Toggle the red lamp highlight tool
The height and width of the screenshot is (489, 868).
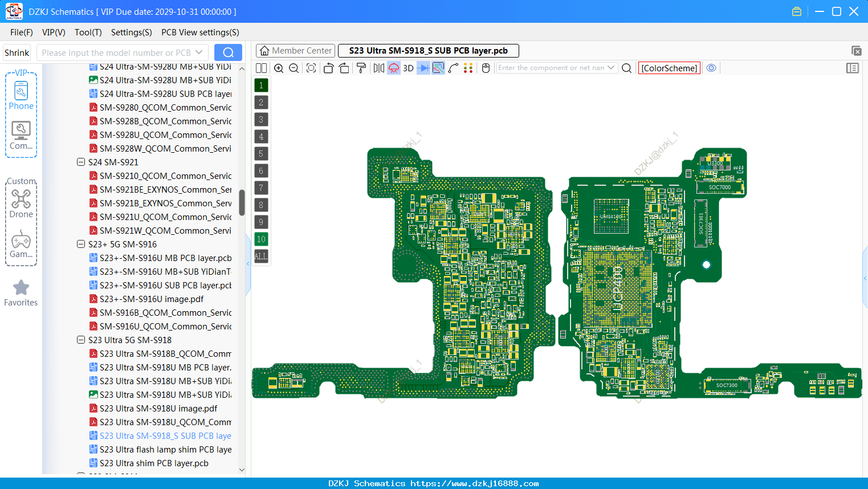(x=394, y=68)
